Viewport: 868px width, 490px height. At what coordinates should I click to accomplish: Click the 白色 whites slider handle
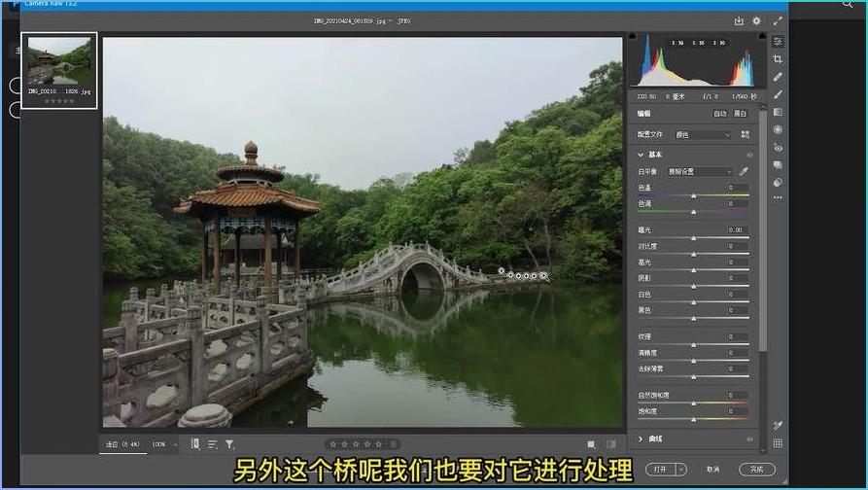click(x=694, y=302)
